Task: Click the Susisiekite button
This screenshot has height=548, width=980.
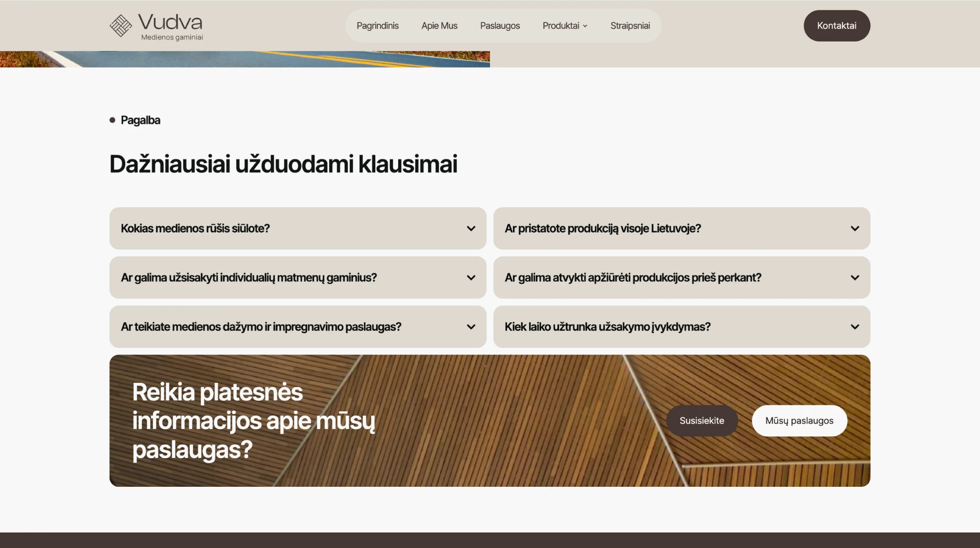Action: [702, 421]
